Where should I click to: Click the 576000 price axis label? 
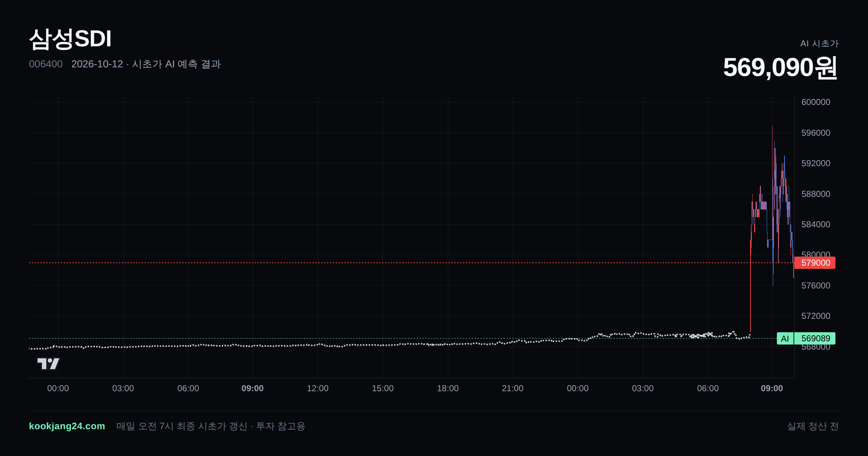tap(816, 286)
